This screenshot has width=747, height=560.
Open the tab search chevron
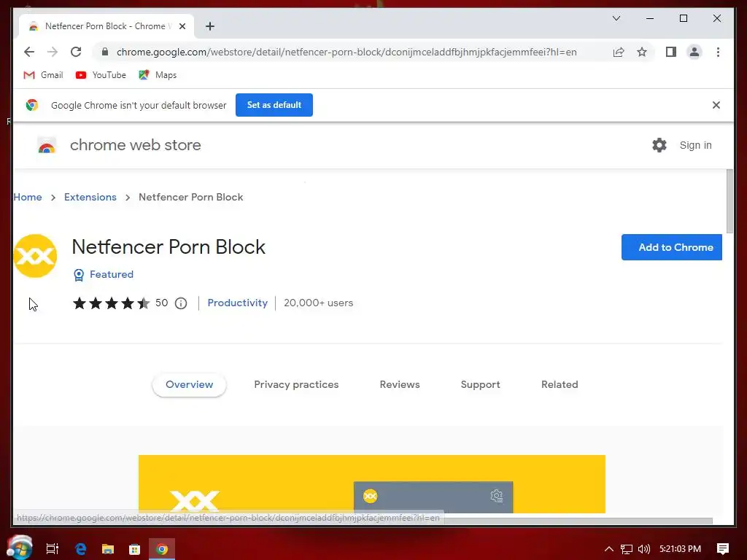pyautogui.click(x=616, y=18)
